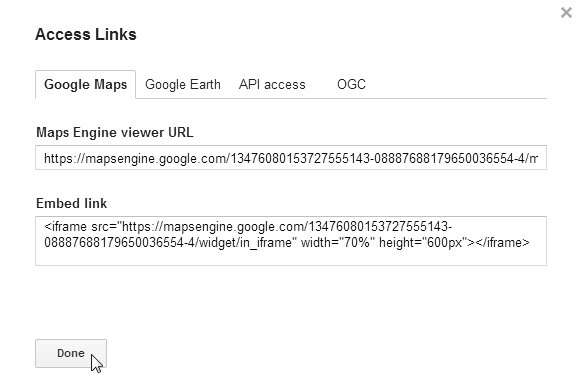Switch to the Google Maps tab
The image size is (582, 392).
[x=85, y=85]
